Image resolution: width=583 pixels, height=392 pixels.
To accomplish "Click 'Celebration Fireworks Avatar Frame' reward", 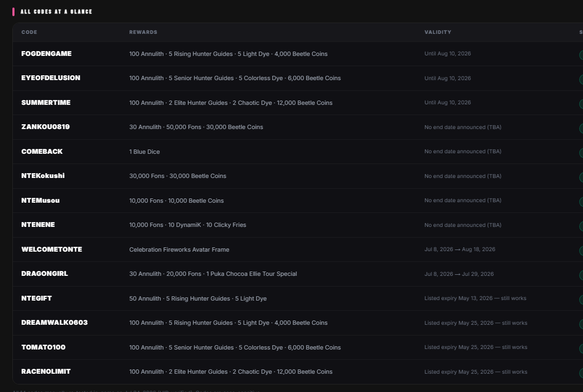I will (179, 250).
